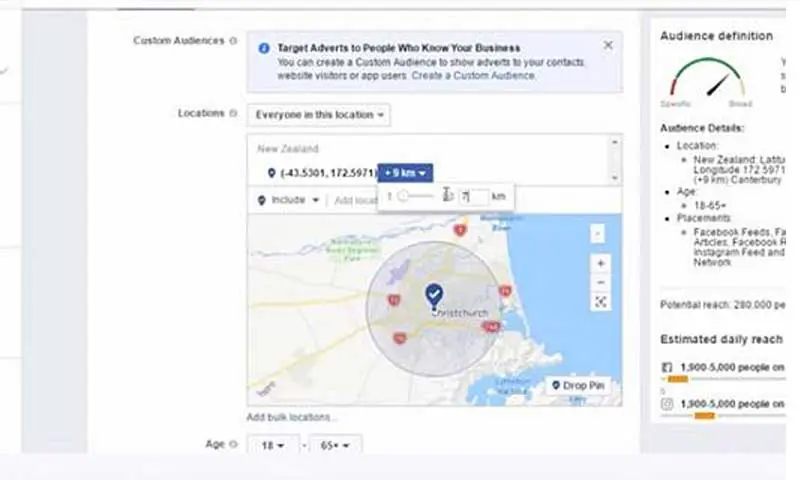
Task: Click the blue info icon in banner
Action: [x=263, y=47]
